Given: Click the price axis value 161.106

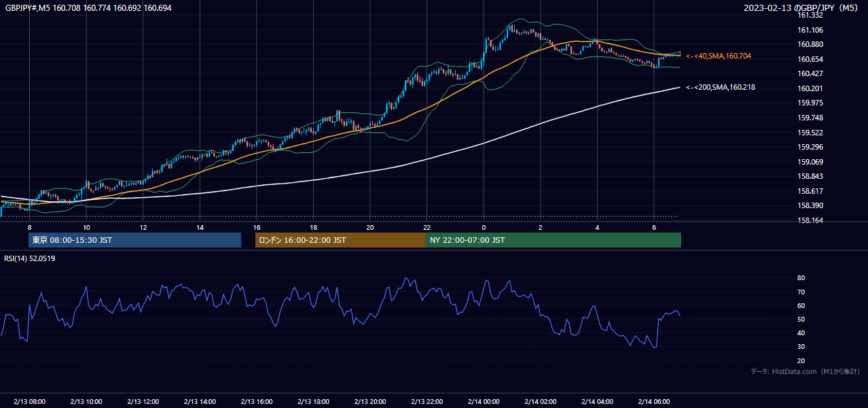Looking at the screenshot, I should 810,30.
